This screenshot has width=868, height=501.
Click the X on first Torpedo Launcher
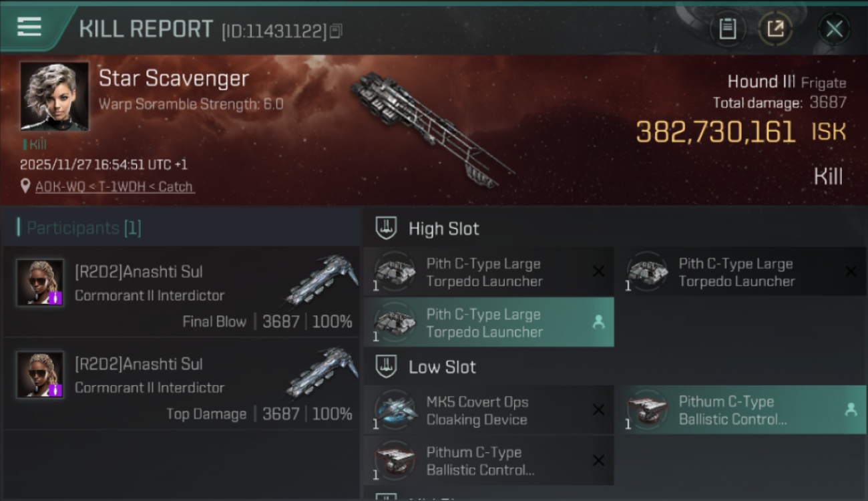pyautogui.click(x=598, y=271)
